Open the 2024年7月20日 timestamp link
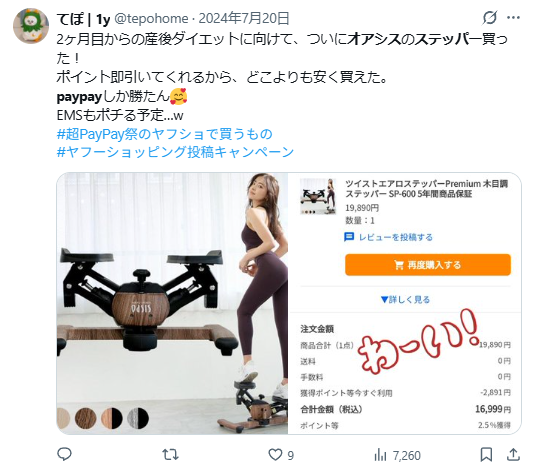 (244, 18)
